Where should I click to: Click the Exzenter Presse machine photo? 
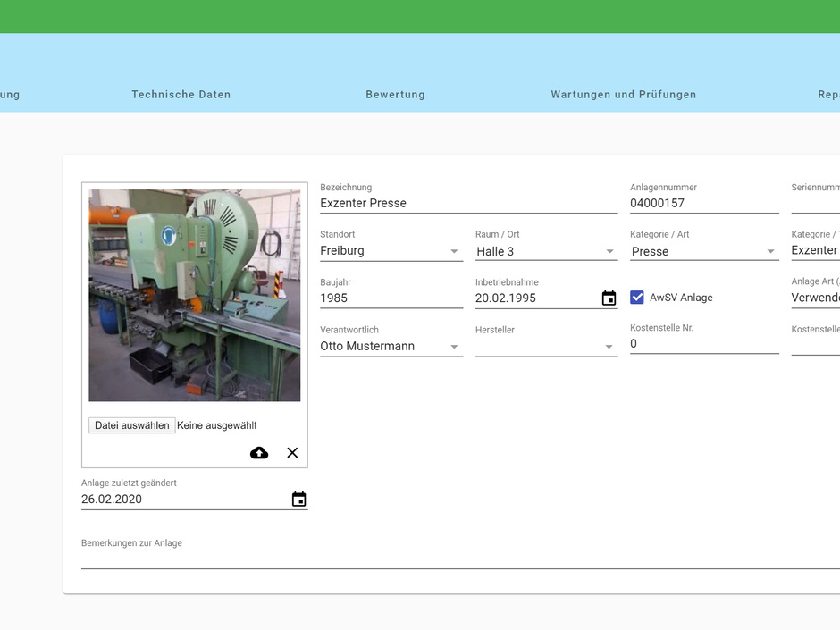click(195, 295)
